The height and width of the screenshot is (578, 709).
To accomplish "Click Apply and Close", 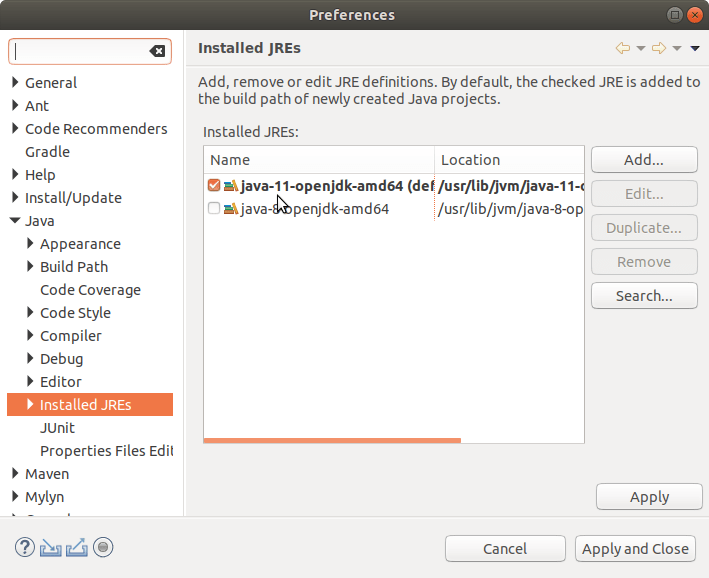I will pos(635,549).
